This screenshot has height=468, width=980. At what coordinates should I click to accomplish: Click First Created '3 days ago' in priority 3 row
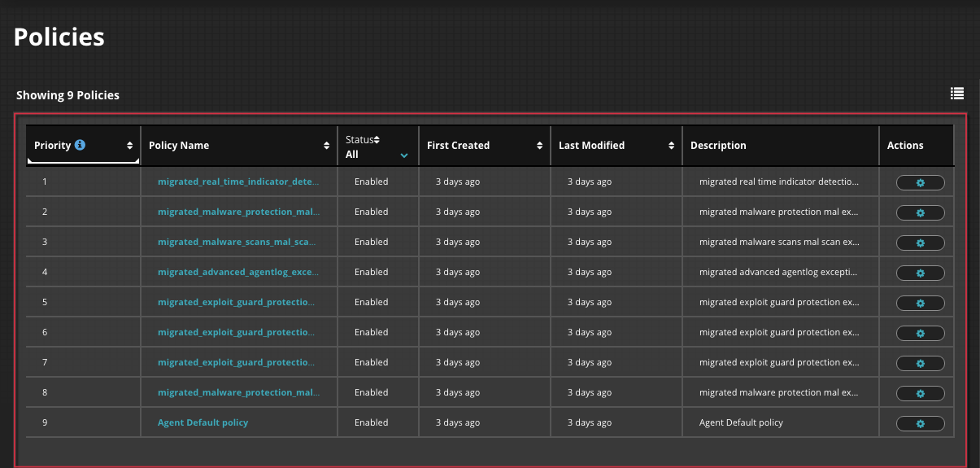tap(458, 242)
